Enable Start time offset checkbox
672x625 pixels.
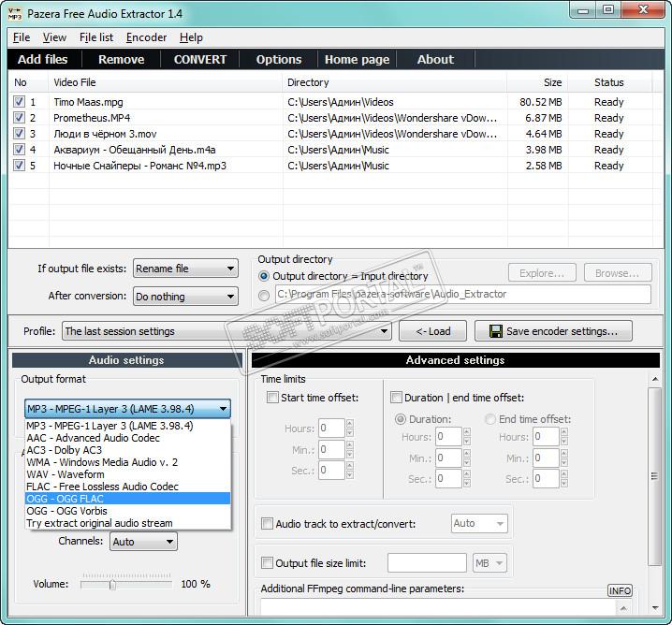click(272, 397)
